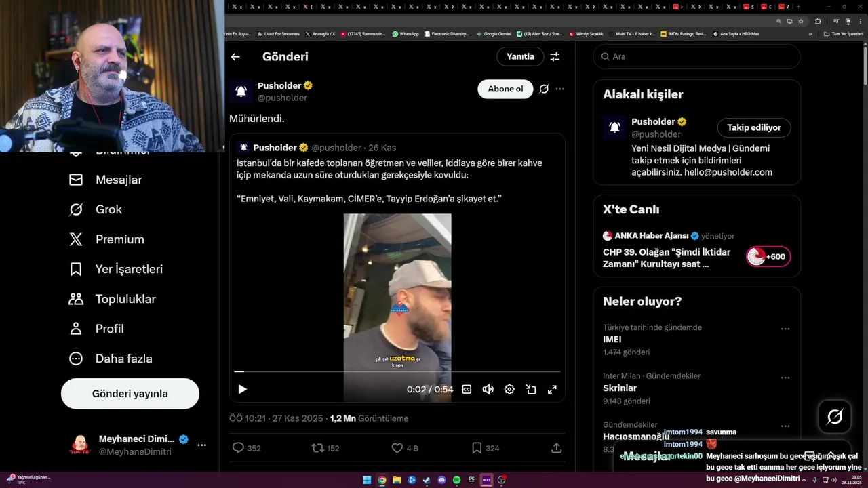This screenshot has height=488, width=868.
Task: Open options for IMEI trend
Action: click(x=785, y=329)
